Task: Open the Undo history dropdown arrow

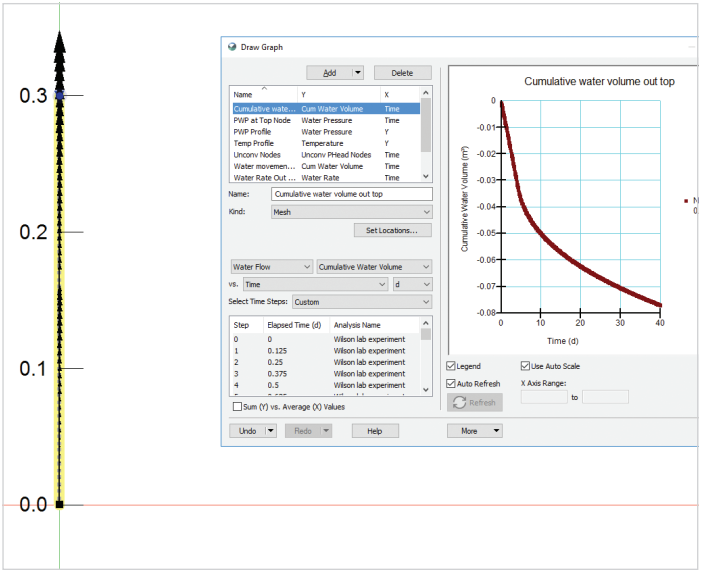Action: point(271,431)
